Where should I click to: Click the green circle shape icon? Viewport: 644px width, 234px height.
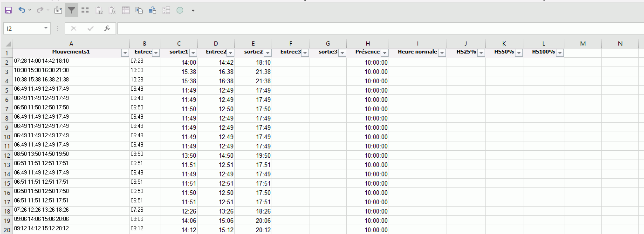point(180,10)
